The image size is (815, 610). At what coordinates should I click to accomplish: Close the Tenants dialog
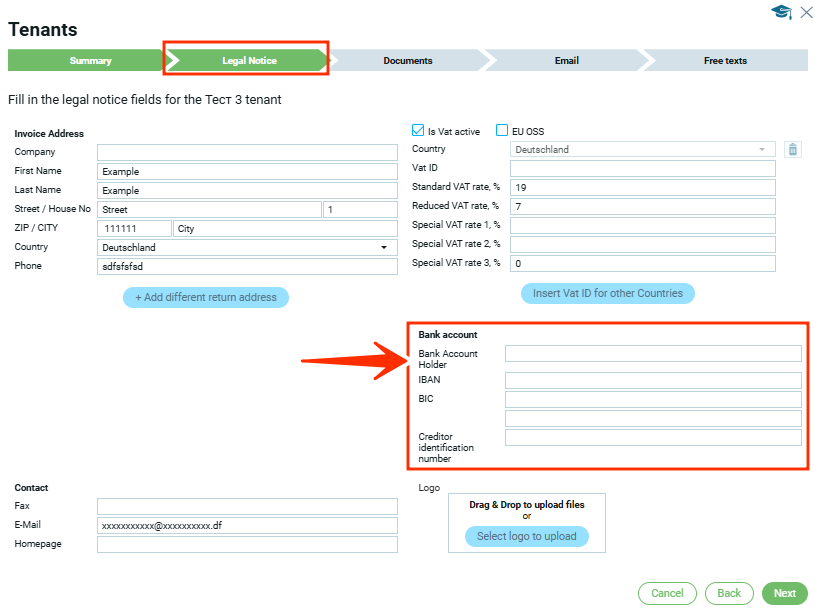pyautogui.click(x=806, y=12)
